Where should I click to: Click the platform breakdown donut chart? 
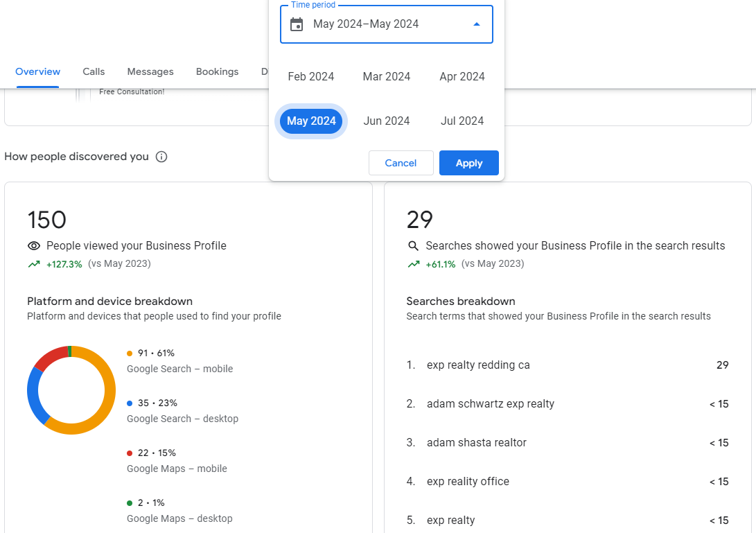(71, 390)
